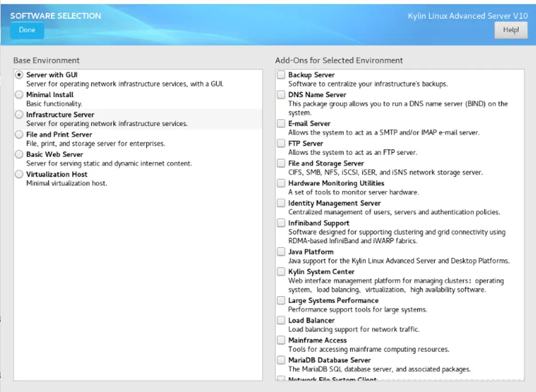Screen dimensions: 536x392
Task: Click the 'Minimal virtualization host.' description
Action: click(67, 183)
